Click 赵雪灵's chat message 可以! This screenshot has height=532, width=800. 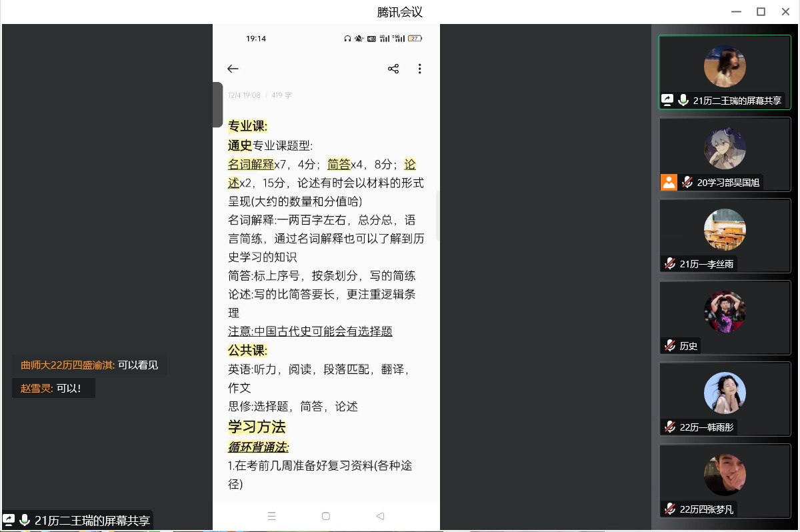tap(54, 388)
